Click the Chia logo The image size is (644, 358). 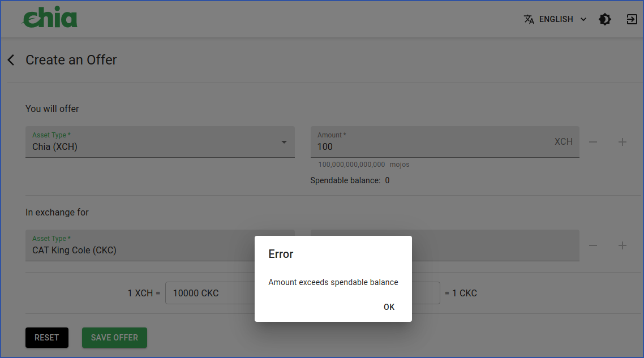pos(50,18)
